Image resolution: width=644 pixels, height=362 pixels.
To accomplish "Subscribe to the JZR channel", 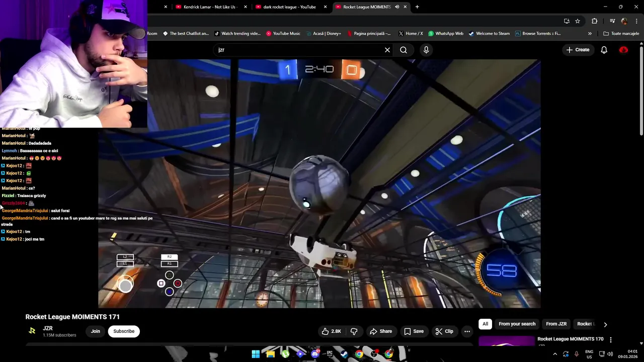I will pos(124,331).
